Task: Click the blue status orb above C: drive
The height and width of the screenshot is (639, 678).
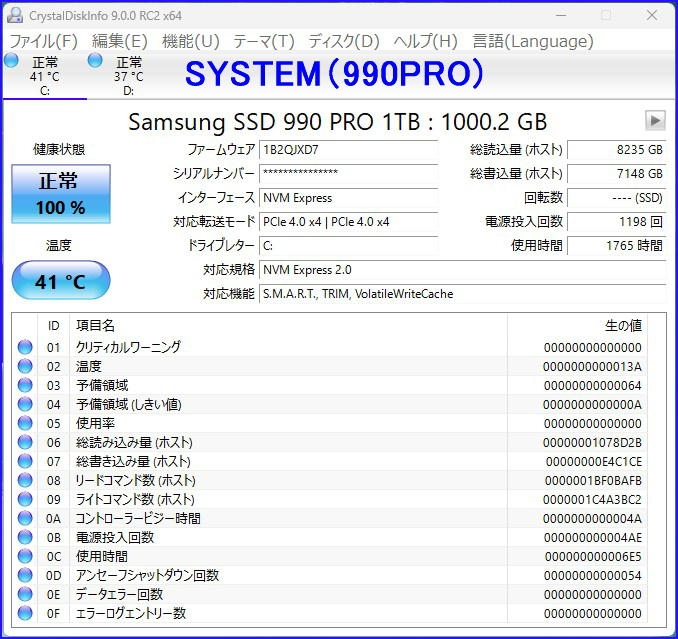Action: tap(11, 61)
